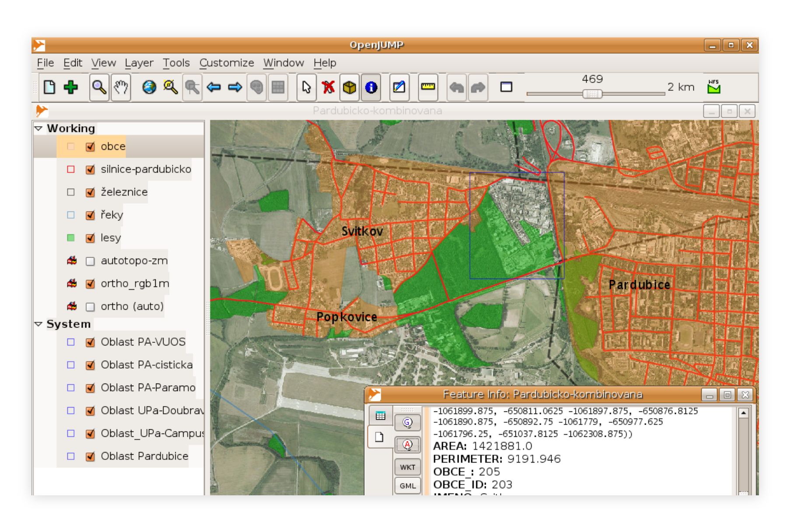
Task: Click the WKT button in Feature Info
Action: [407, 467]
